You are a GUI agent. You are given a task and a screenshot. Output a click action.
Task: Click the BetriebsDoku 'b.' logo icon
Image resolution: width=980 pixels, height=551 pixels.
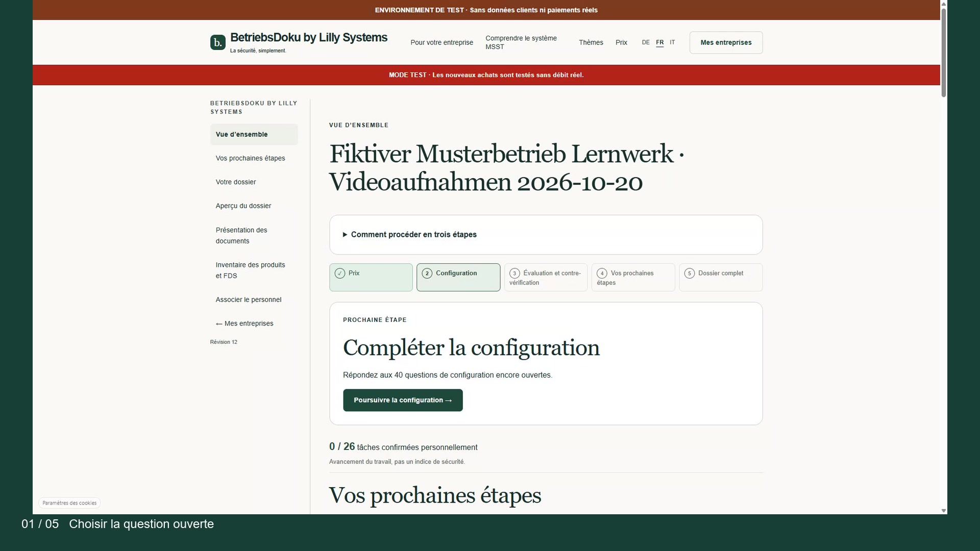[x=217, y=42]
